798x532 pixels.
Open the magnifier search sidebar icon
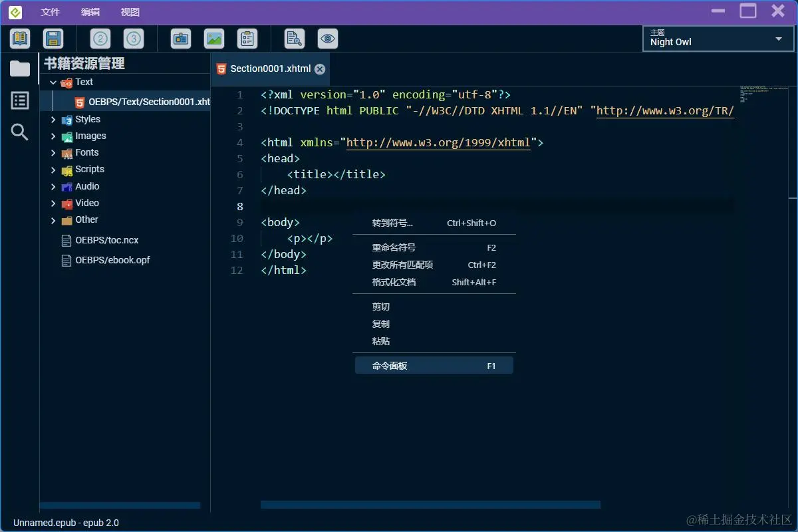(20, 132)
